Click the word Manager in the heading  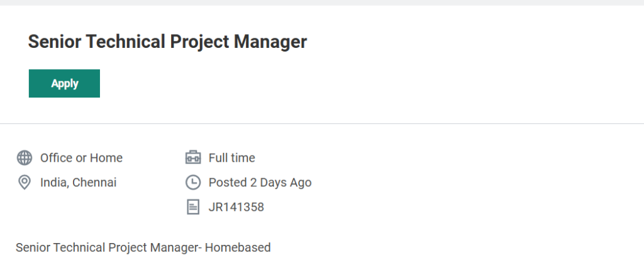270,42
